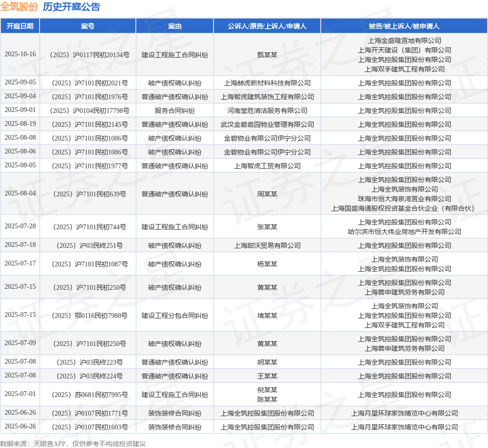
Task: Click plaintiff 甄某某
Action: pos(267,55)
